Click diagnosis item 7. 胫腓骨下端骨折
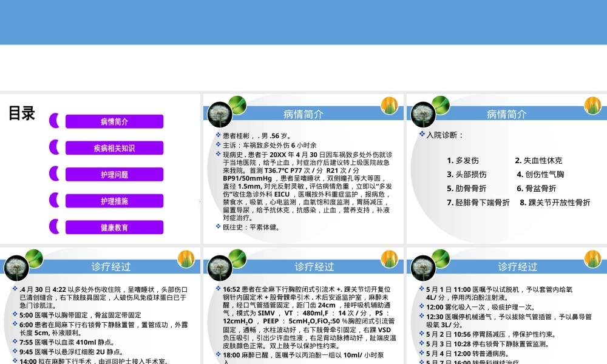607x364 pixels. (478, 202)
